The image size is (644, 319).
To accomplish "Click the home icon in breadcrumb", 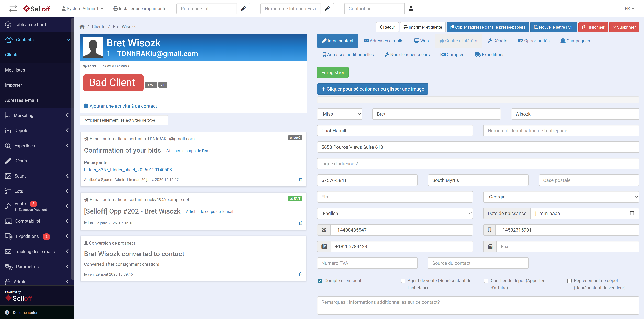I will (x=82, y=27).
